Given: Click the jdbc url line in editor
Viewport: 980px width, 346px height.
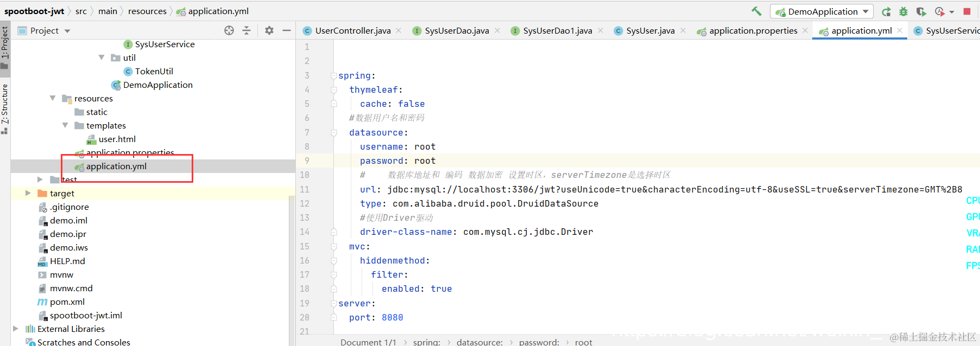Looking at the screenshot, I should [x=661, y=189].
